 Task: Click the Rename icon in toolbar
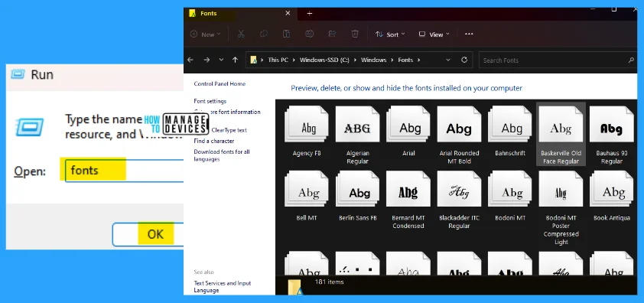310,34
